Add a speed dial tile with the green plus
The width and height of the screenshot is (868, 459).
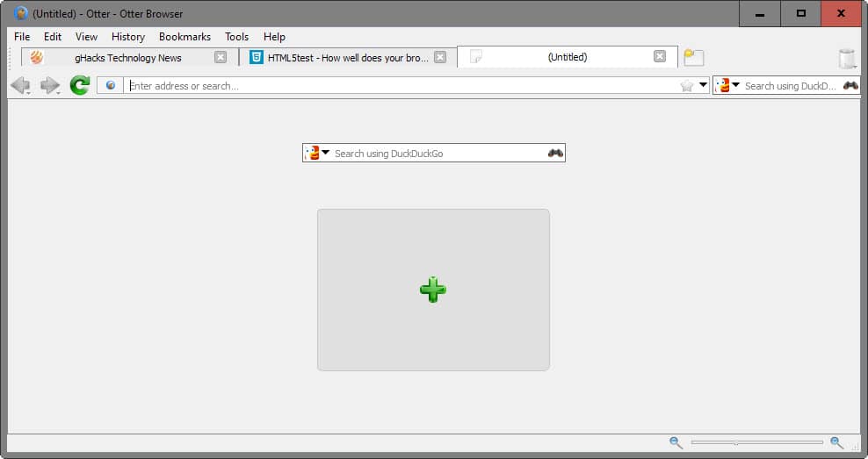click(x=433, y=290)
